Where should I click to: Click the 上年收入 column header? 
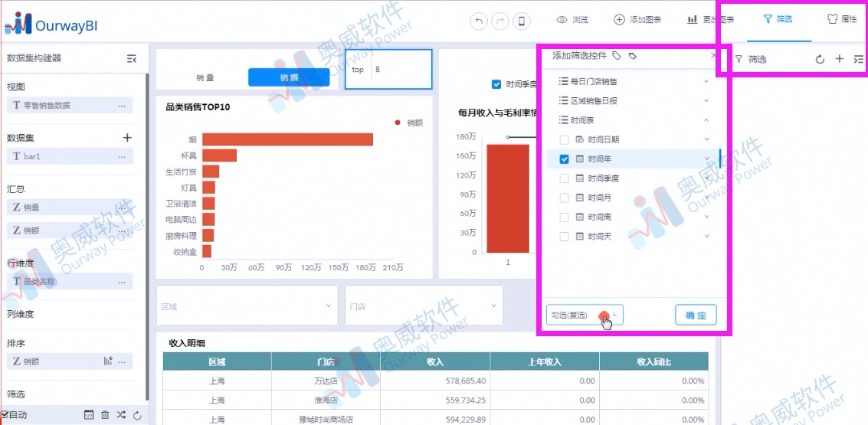[x=545, y=362]
